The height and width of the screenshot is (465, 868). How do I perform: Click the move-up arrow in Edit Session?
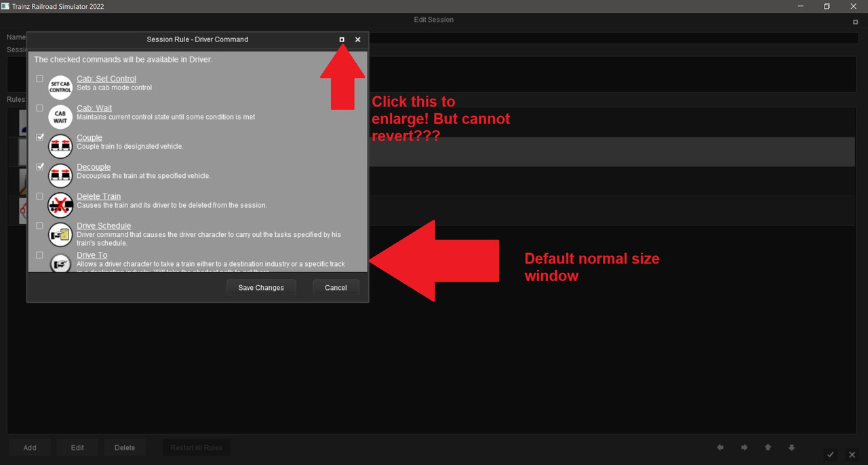coord(768,447)
